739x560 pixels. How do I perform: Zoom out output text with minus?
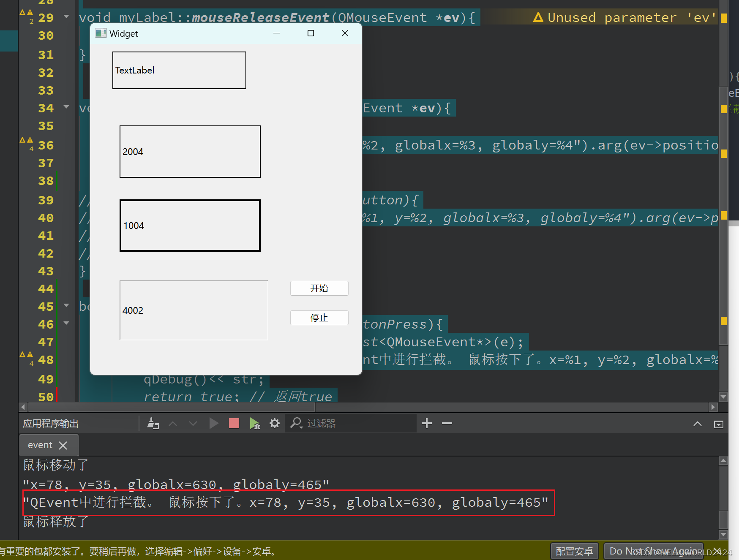[x=447, y=423]
